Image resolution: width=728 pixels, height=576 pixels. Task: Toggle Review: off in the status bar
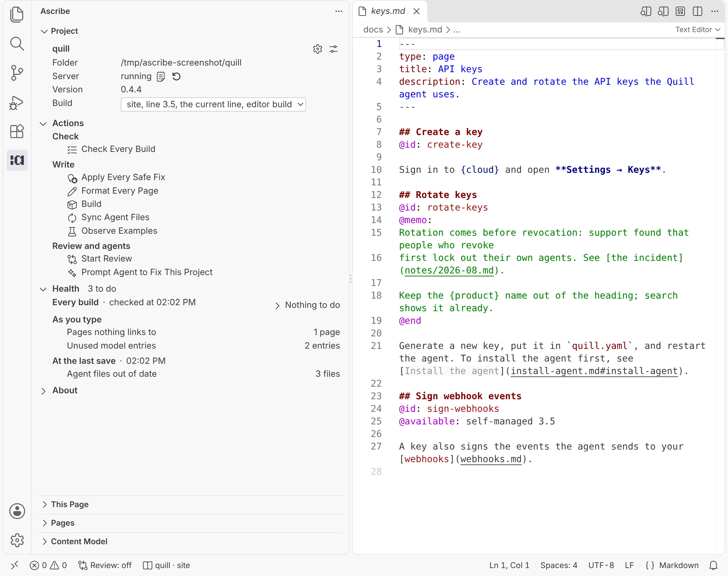pos(105,565)
